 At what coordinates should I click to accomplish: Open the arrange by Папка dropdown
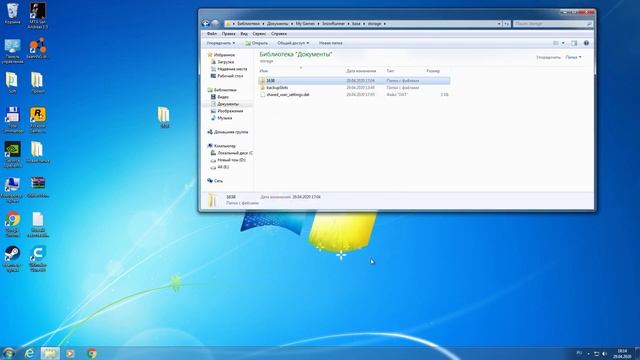click(x=573, y=57)
